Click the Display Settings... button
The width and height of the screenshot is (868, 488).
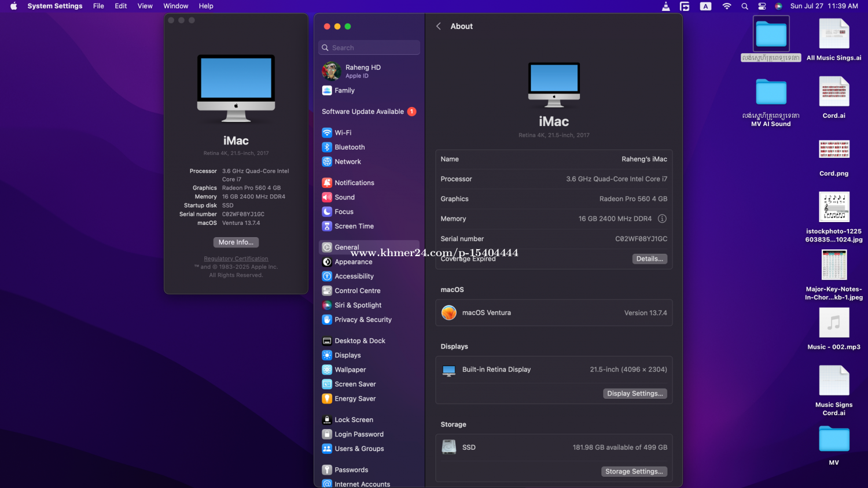[x=634, y=394]
